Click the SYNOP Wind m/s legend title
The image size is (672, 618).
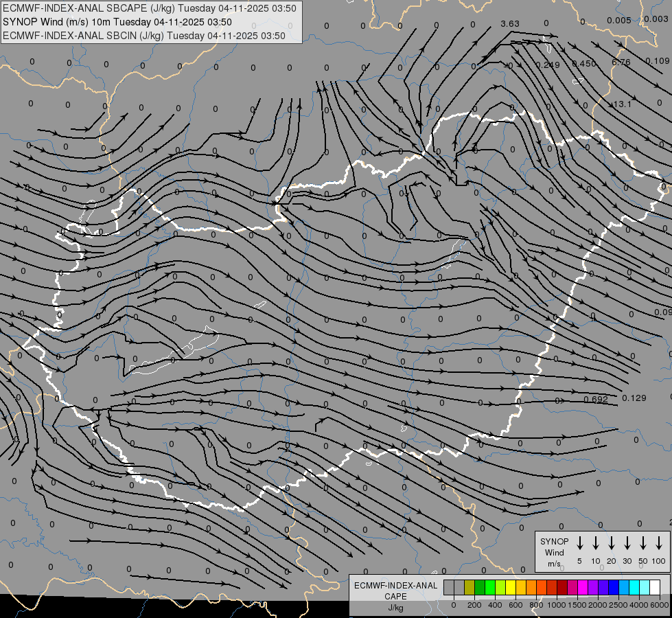click(x=554, y=553)
